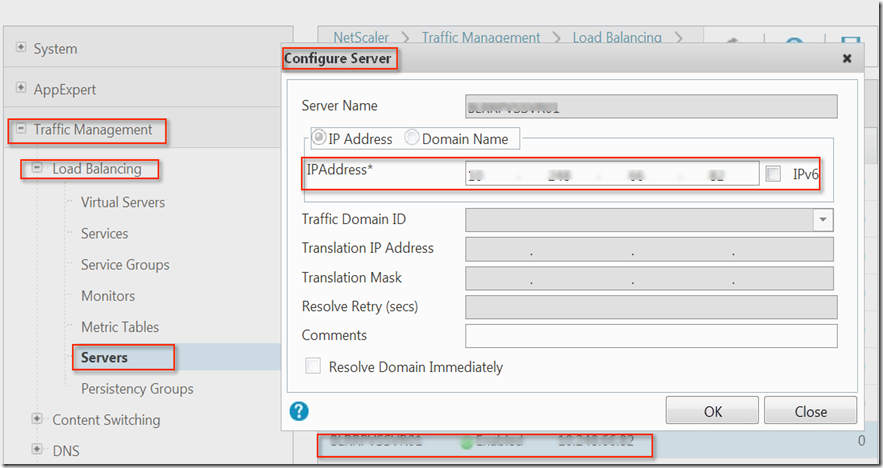Expand the AppExpert node
The image size is (883, 468).
21,87
